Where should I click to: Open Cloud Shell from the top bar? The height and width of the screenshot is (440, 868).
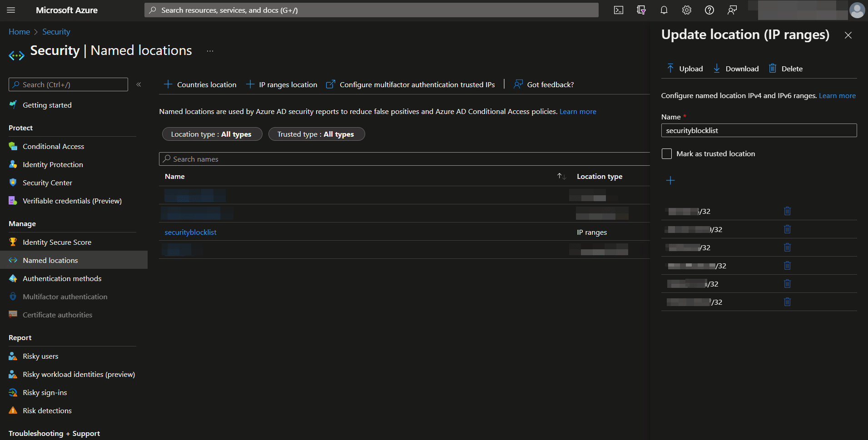(618, 10)
